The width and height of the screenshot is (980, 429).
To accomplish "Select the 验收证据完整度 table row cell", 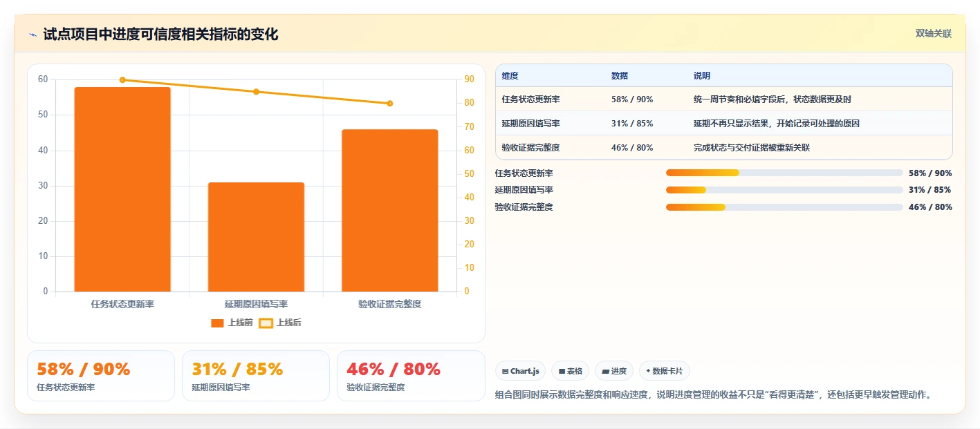I will [x=531, y=148].
